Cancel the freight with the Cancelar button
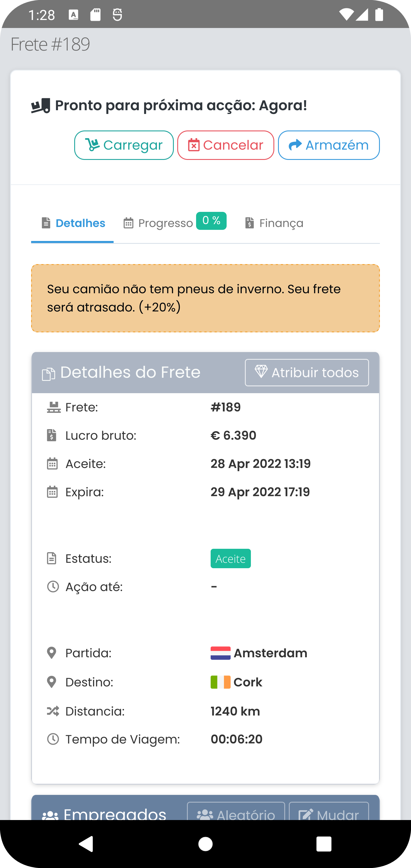 (x=225, y=145)
